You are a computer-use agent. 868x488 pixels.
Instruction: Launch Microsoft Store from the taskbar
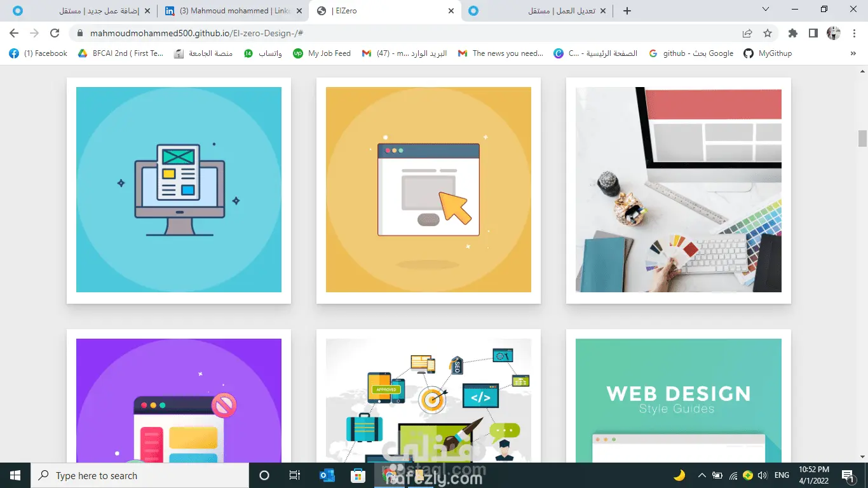(358, 475)
